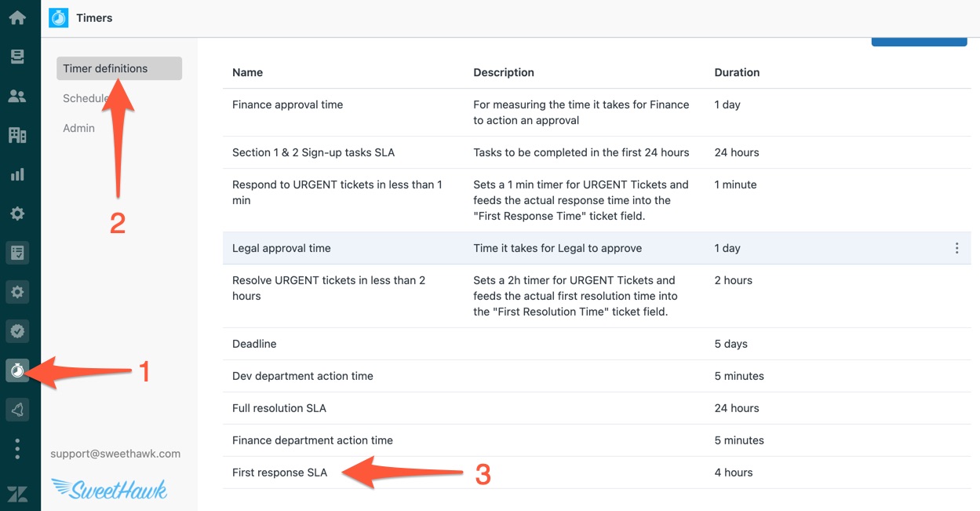Open the Customers people icon

(17, 96)
